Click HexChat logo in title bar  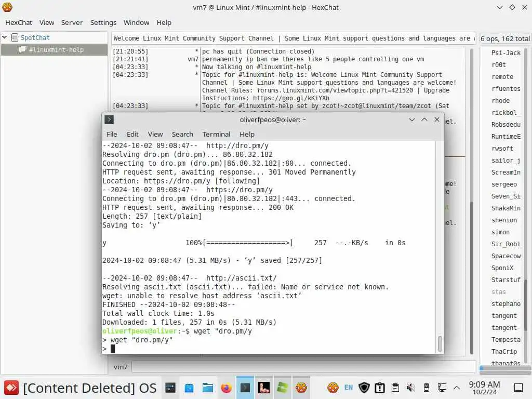(7, 7)
